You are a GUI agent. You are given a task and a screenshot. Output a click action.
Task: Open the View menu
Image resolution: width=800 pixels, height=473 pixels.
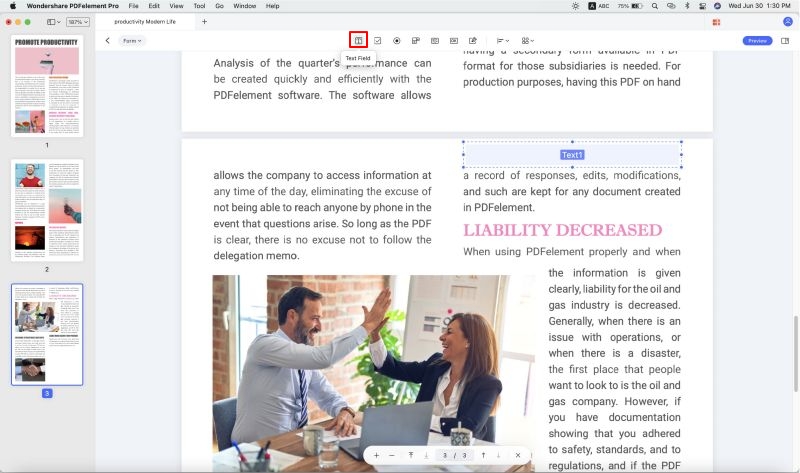pyautogui.click(x=177, y=6)
